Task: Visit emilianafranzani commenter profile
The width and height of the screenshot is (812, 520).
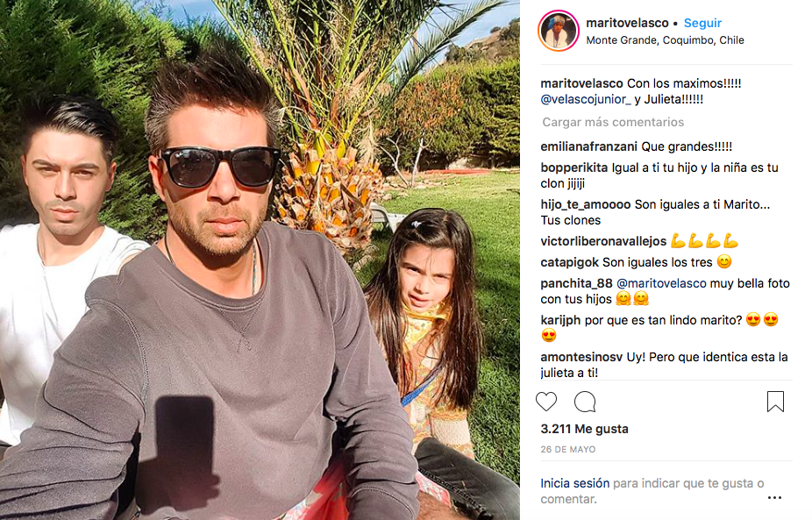Action: click(x=588, y=146)
